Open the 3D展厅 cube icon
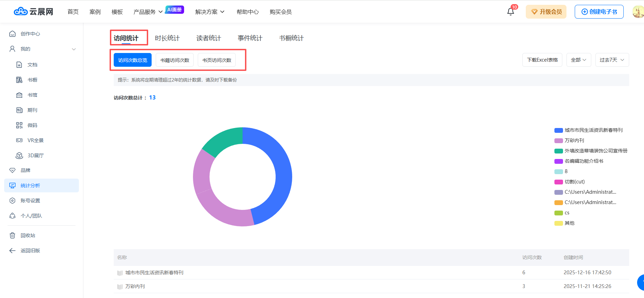644x298 pixels. (19, 156)
